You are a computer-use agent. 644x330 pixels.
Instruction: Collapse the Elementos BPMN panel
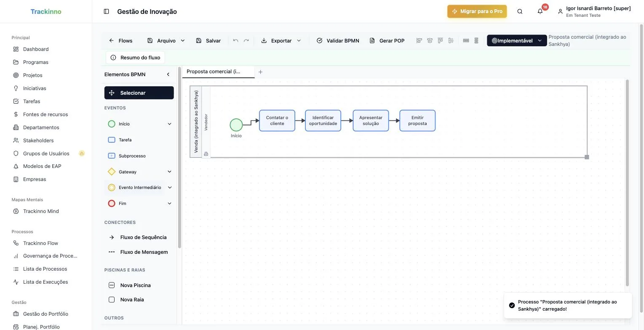168,75
